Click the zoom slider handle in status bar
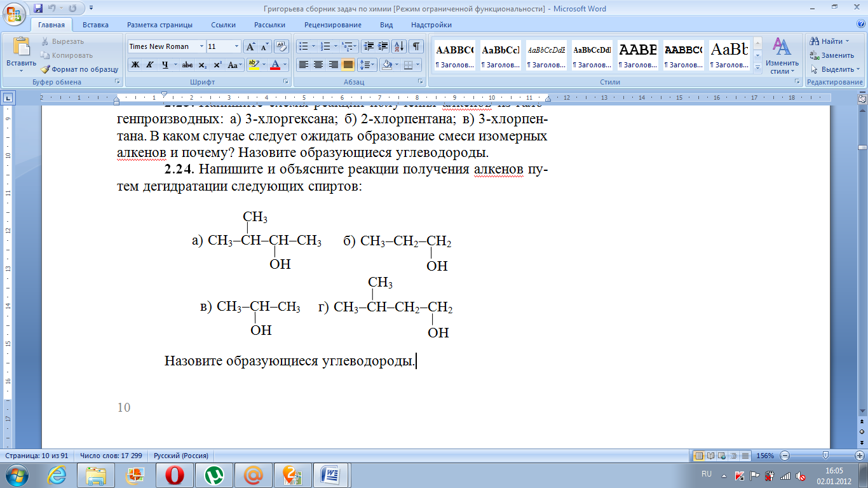This screenshot has width=868, height=488. (825, 456)
